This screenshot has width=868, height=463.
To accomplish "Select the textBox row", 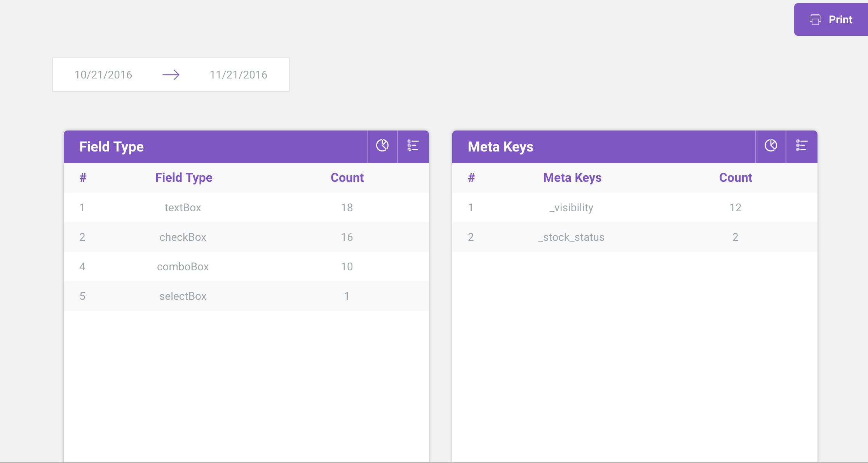I will click(x=183, y=207).
